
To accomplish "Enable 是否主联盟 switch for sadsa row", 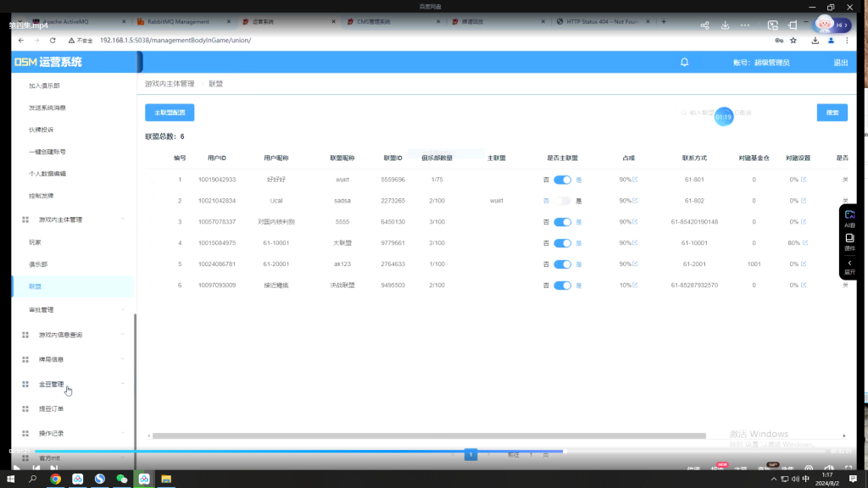I will point(562,201).
